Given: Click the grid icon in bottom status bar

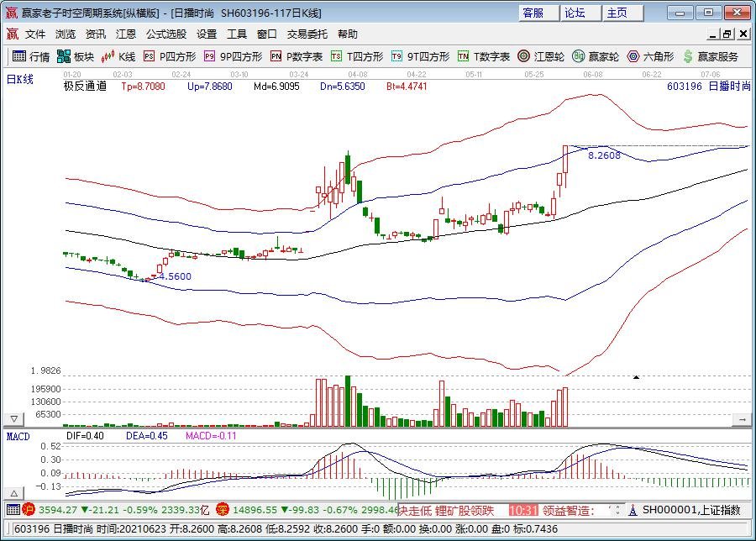Looking at the screenshot, I should pos(13,509).
